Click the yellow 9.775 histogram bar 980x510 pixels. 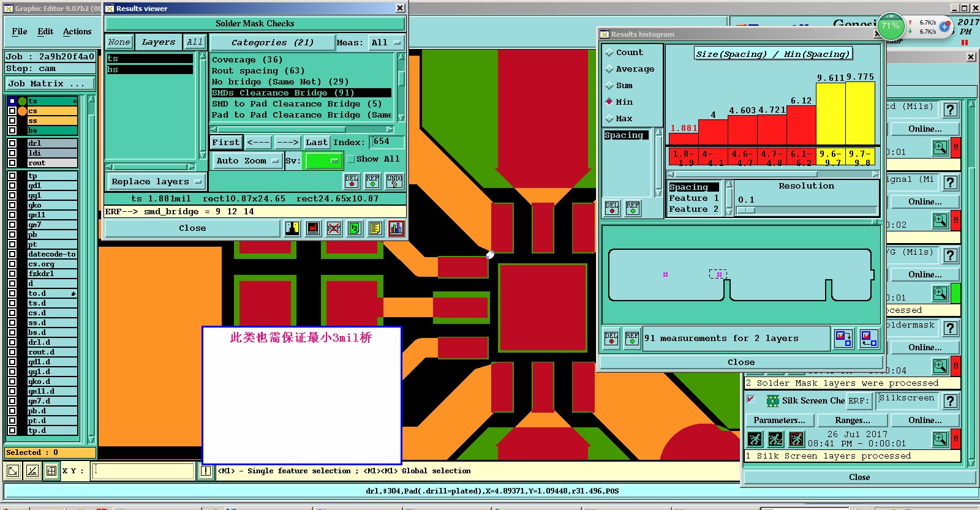pos(860,113)
